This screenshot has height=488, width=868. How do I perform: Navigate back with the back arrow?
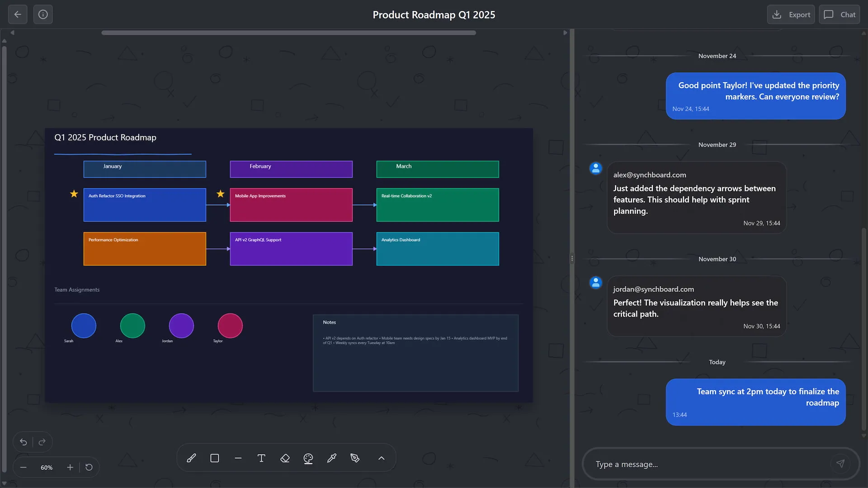point(17,14)
